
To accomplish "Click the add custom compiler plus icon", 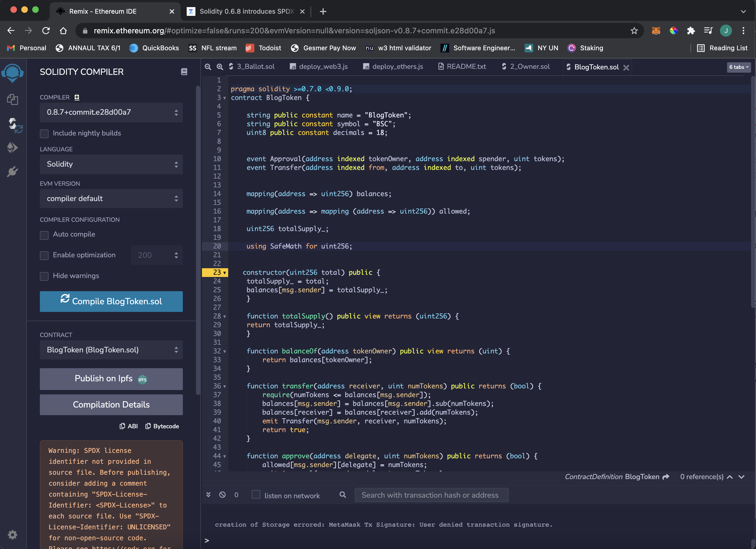I will (77, 97).
